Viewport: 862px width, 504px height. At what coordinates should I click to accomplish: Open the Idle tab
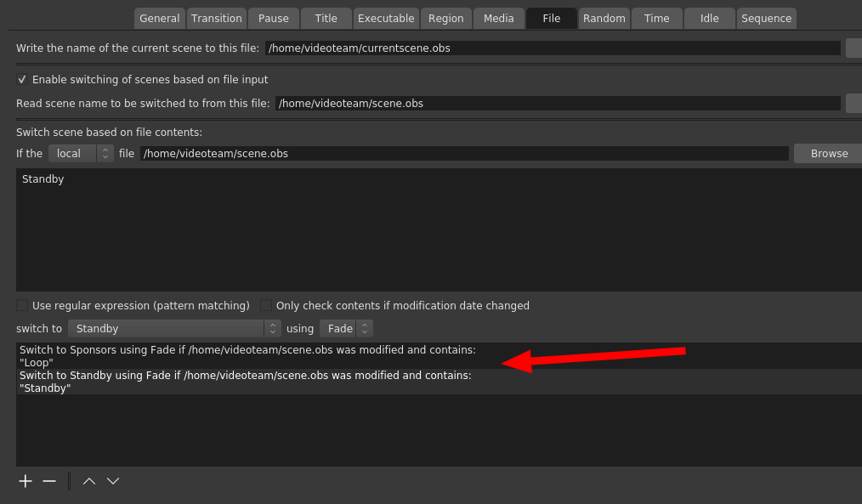710,19
